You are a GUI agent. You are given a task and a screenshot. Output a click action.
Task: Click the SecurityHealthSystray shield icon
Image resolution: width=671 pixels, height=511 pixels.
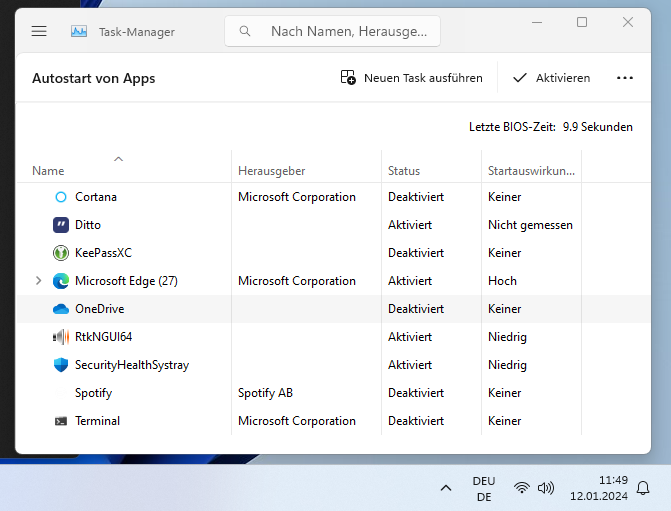tap(61, 365)
